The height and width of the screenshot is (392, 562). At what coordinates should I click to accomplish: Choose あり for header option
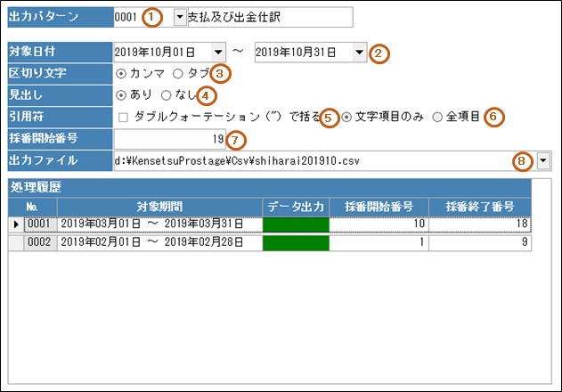122,94
